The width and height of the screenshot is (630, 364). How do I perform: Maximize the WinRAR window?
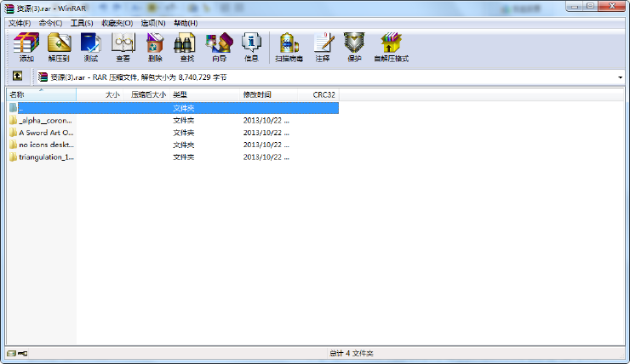(x=590, y=6)
